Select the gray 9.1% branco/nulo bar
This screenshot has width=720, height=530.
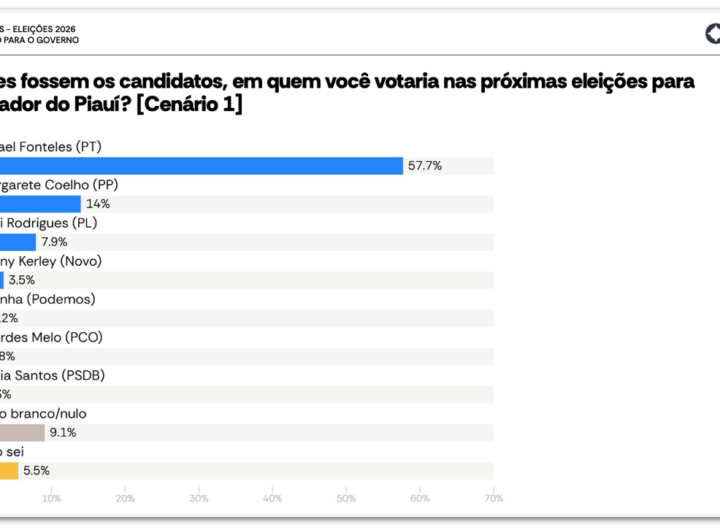click(22, 433)
